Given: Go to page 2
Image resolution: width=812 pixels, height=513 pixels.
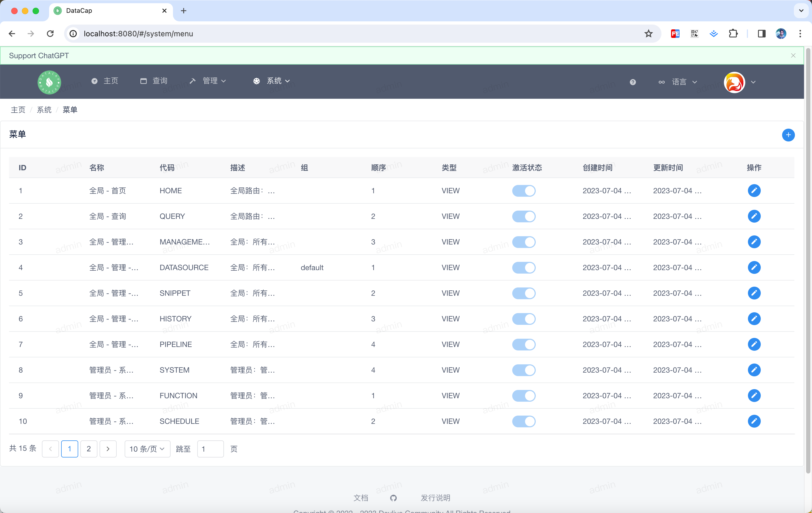Looking at the screenshot, I should pos(89,449).
